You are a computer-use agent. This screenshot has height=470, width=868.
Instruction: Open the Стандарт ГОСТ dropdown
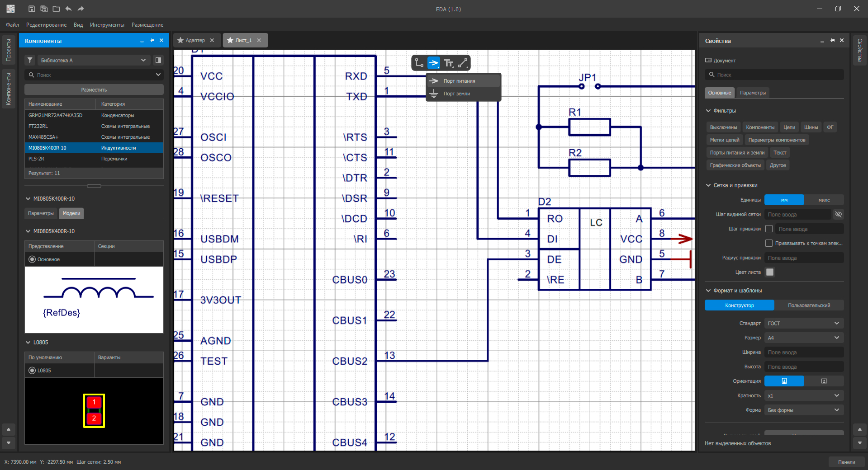click(804, 323)
